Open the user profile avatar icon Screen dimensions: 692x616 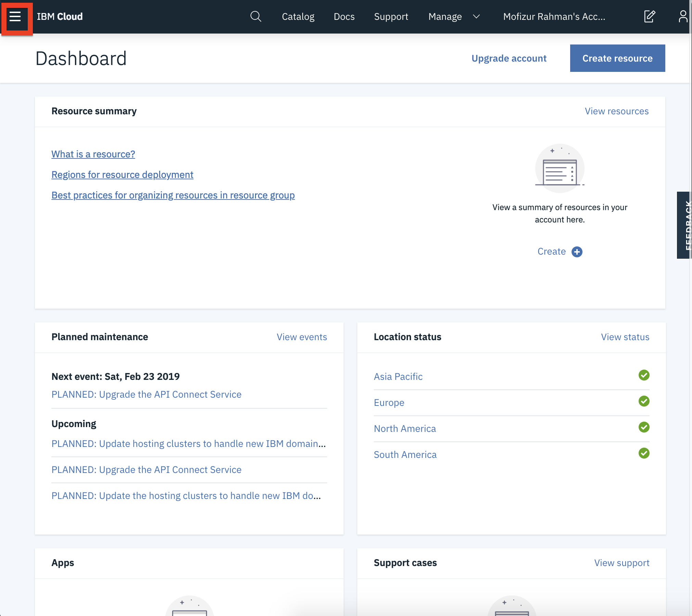point(683,16)
